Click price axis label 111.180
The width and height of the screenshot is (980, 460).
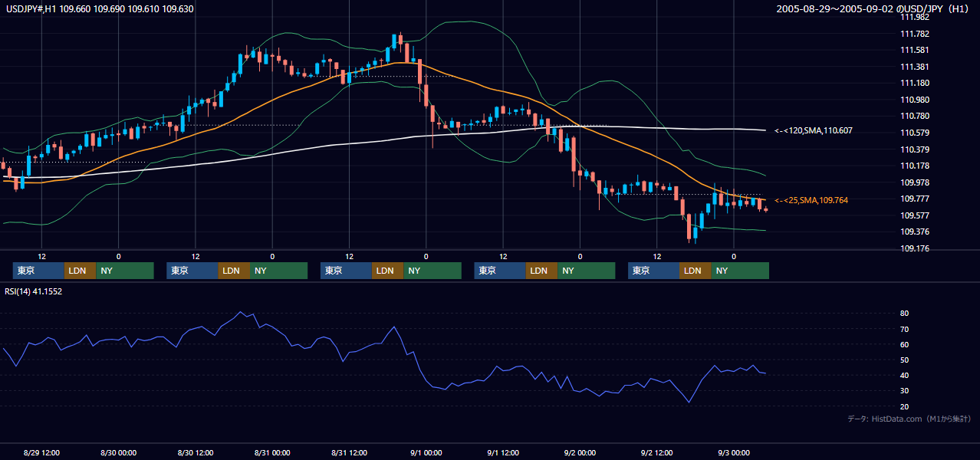(x=914, y=83)
